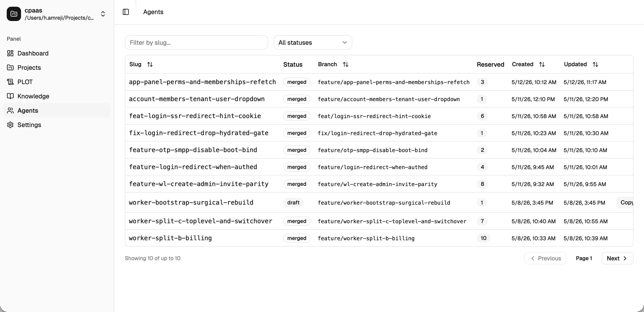Expand the cpaas project switcher chevrons
Screen dimensions: 644x312
[103, 14]
